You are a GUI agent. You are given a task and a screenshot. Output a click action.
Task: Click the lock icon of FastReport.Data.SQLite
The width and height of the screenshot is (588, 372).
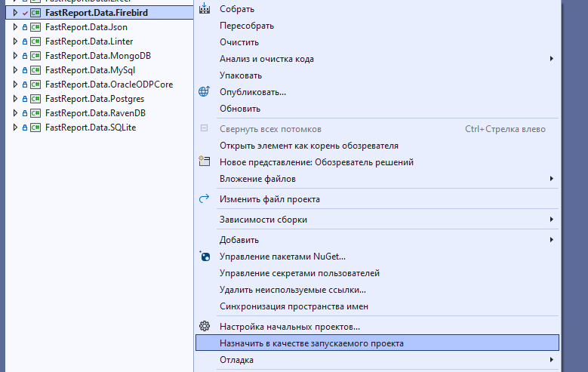point(25,128)
